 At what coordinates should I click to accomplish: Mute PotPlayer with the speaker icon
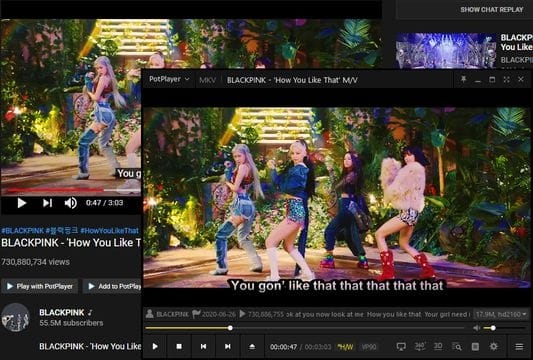477,328
